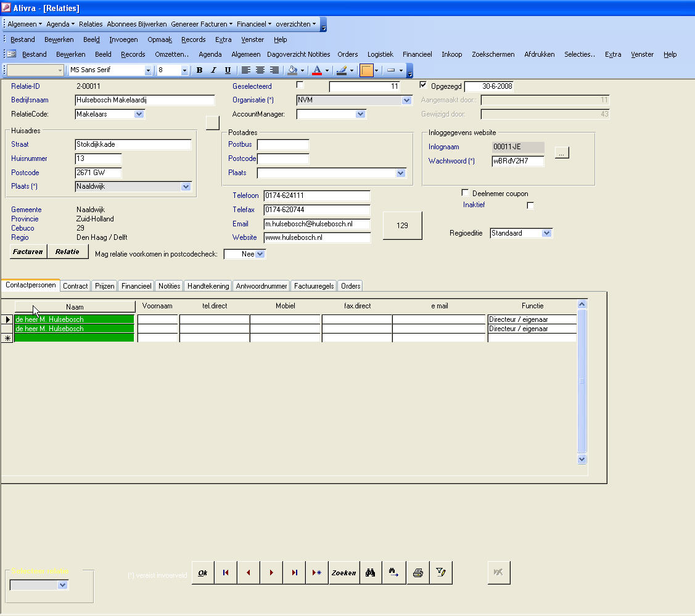The height and width of the screenshot is (616, 695).
Task: Open the RelatieCode Makelaars dropdown
Action: coord(139,114)
